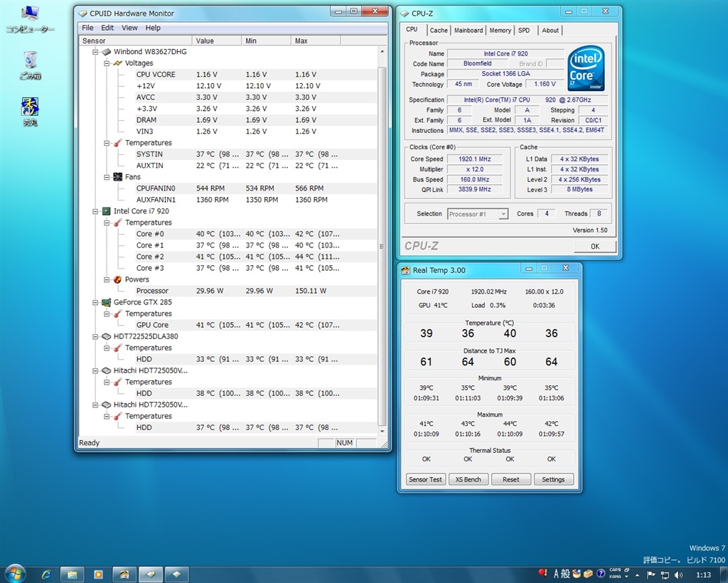The image size is (728, 583).
Task: Select the CPU tab in CPU-Z
Action: point(412,29)
